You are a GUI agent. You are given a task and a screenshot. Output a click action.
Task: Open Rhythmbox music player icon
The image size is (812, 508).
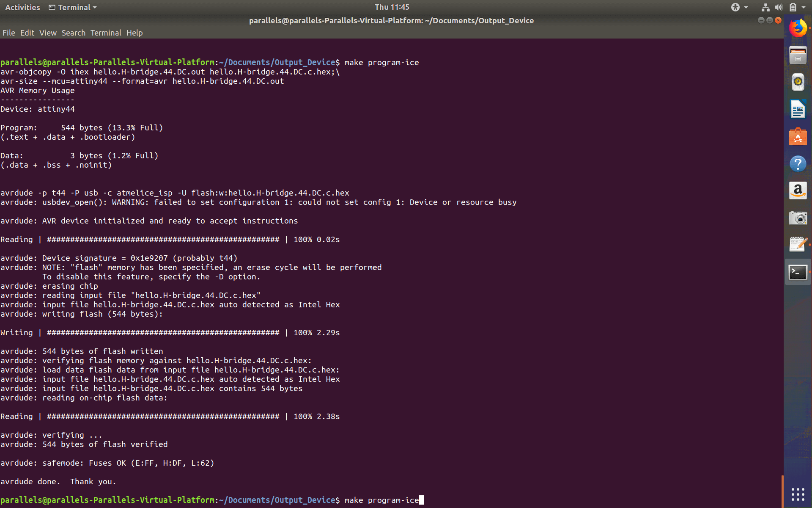(x=798, y=82)
